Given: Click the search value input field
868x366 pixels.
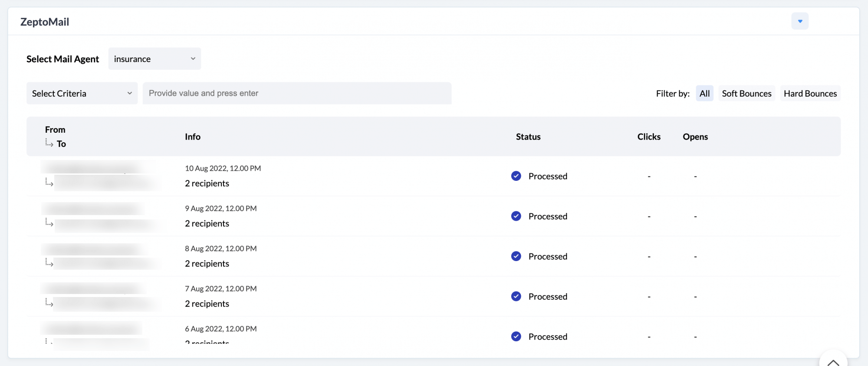Looking at the screenshot, I should 297,94.
